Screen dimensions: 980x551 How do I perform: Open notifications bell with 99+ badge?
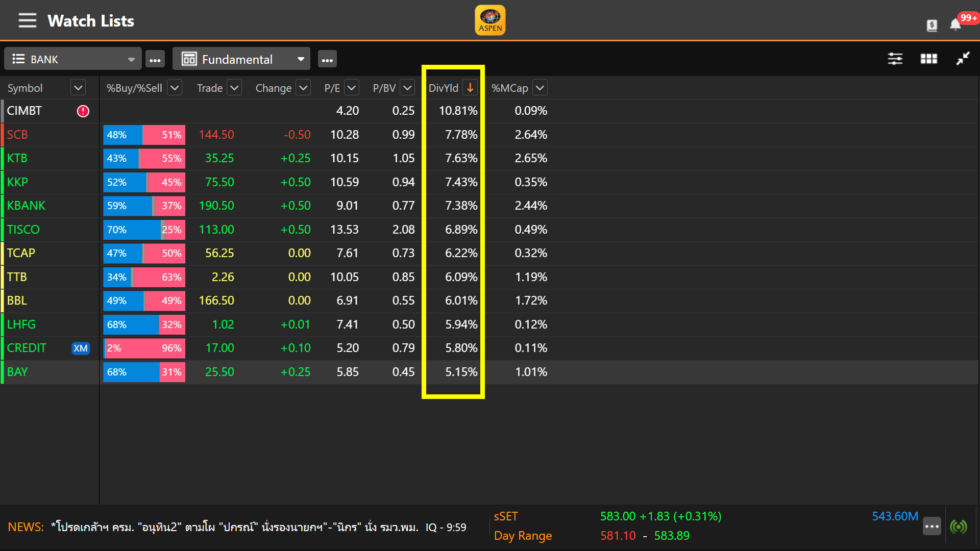(x=955, y=24)
